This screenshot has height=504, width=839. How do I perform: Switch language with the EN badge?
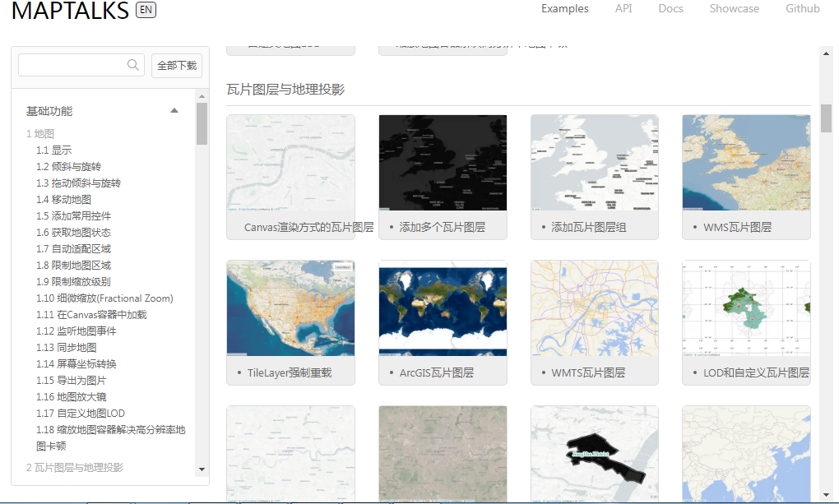[146, 10]
